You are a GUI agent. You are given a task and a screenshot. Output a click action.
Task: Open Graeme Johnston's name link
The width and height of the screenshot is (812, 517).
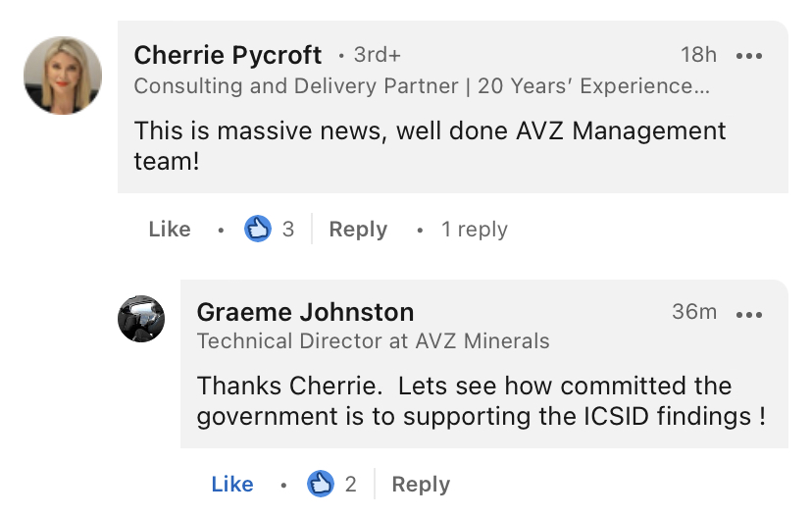point(305,312)
